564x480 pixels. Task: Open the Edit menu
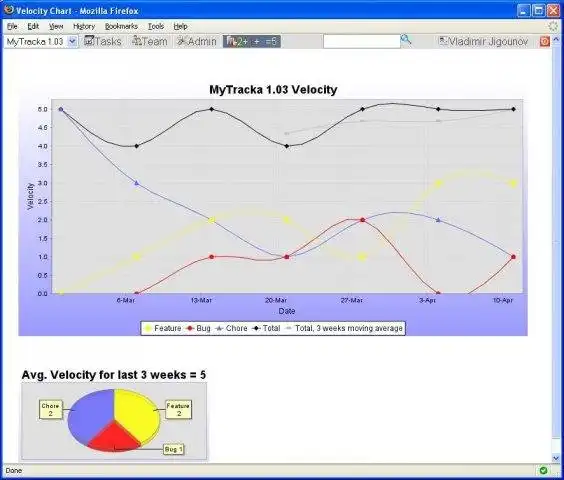33,26
